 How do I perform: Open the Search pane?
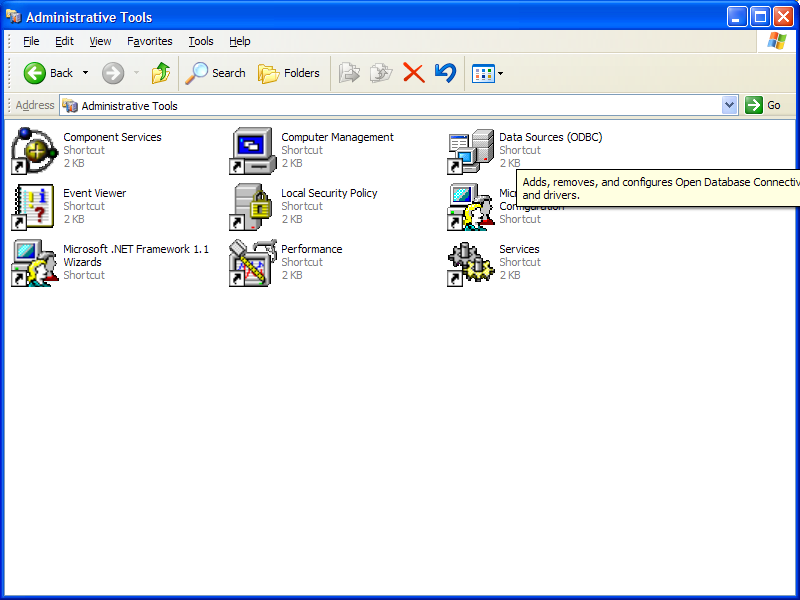click(x=215, y=73)
